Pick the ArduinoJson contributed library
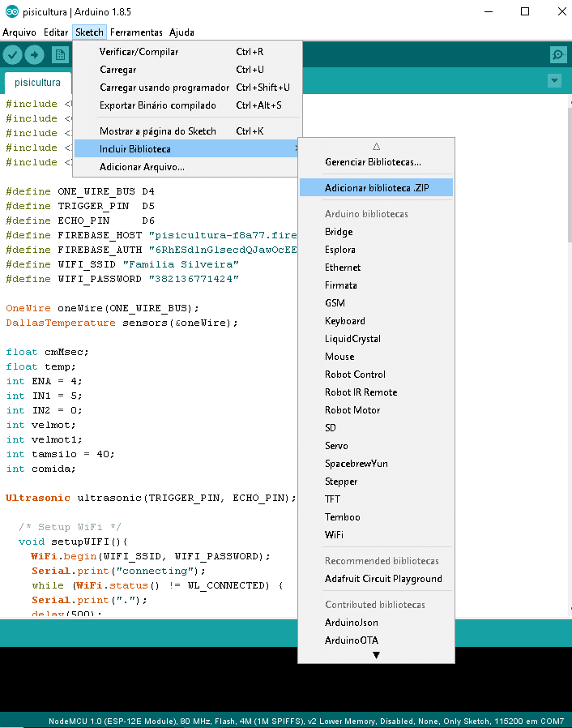Image resolution: width=572 pixels, height=728 pixels. (x=351, y=623)
